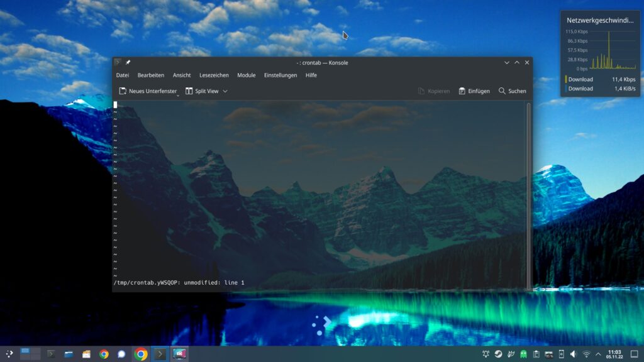Image resolution: width=644 pixels, height=362 pixels.
Task: Open the Steam tray icon
Action: pyautogui.click(x=498, y=354)
